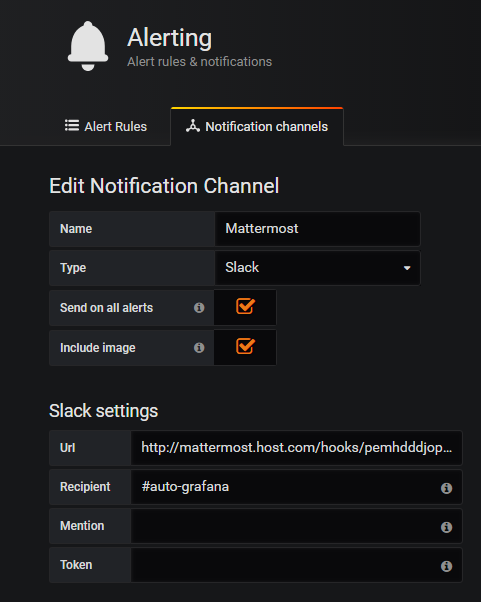Screen dimensions: 481x602
Task: Uncheck the Send on all alerts checkbox
Action: point(245,306)
